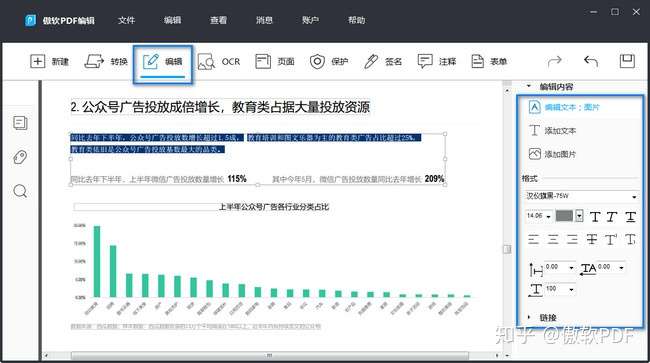Toggle strikethrough formatting
Image resolution: width=650 pixels, height=363 pixels.
point(592,239)
